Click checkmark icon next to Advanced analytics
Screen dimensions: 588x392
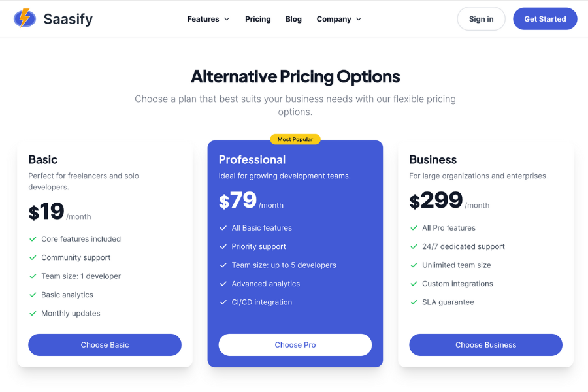(223, 284)
